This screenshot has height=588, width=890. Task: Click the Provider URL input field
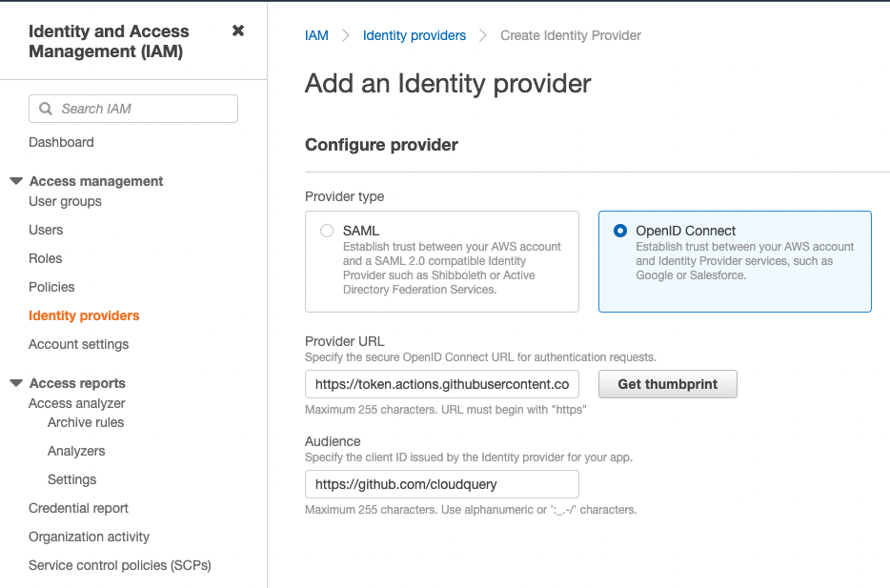[x=441, y=384]
